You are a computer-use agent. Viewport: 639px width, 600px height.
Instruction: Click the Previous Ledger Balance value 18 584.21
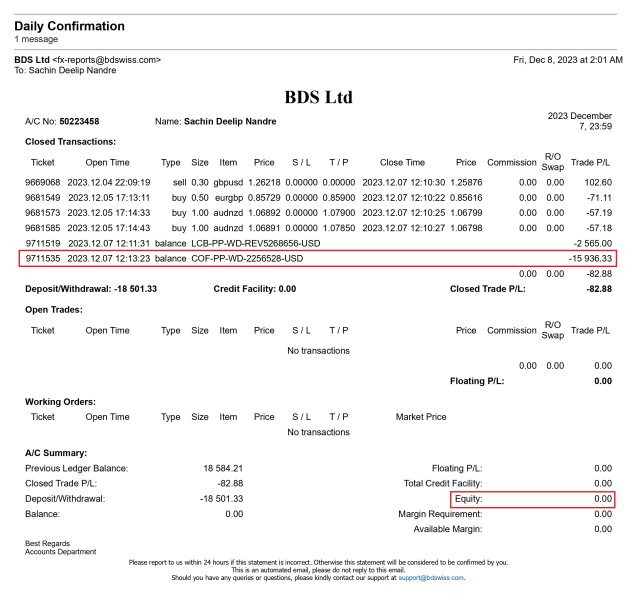[x=223, y=468]
